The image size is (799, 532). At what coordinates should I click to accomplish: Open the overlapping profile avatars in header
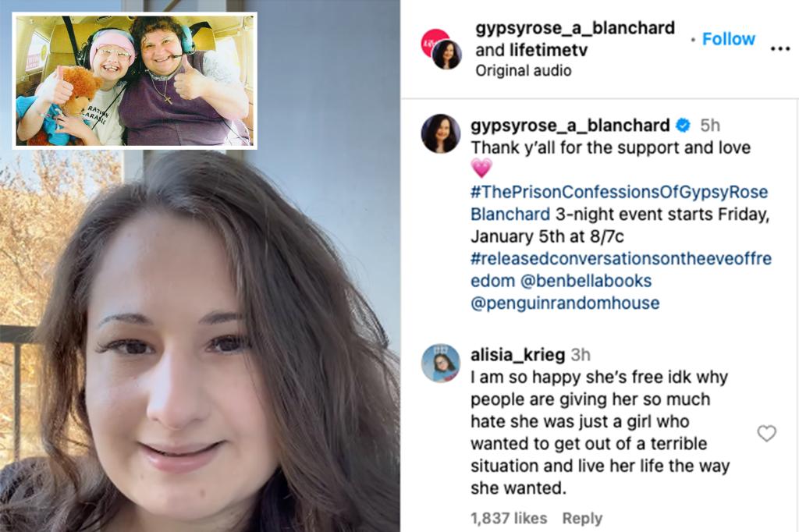pyautogui.click(x=442, y=49)
